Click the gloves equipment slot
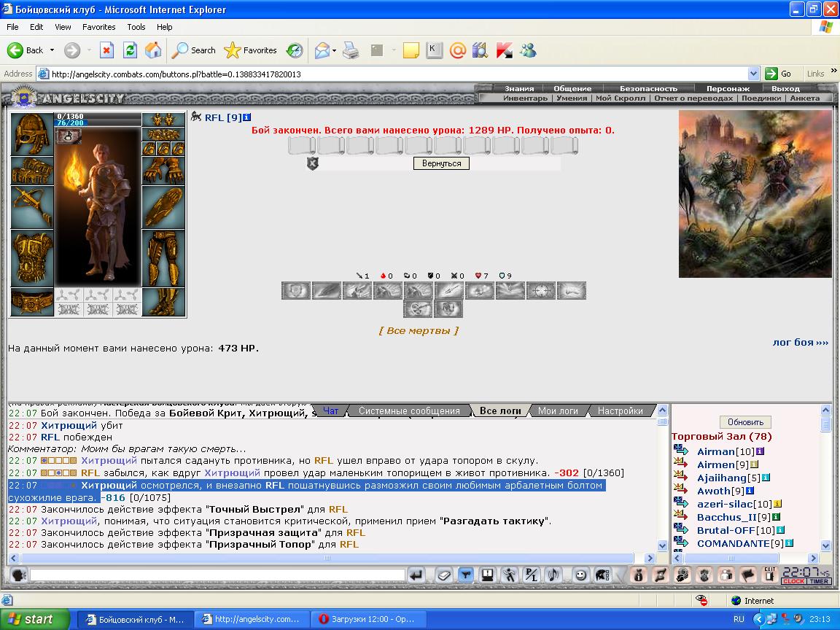The width and height of the screenshot is (840, 630). tap(163, 171)
